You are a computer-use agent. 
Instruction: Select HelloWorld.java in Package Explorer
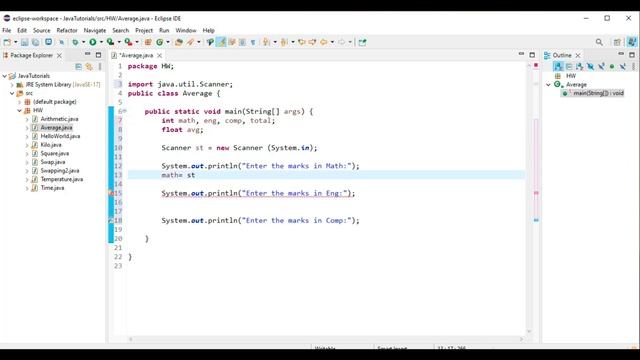[x=60, y=136]
